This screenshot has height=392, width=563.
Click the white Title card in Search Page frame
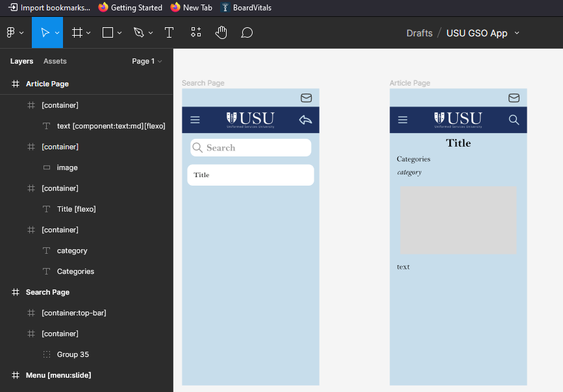point(251,175)
